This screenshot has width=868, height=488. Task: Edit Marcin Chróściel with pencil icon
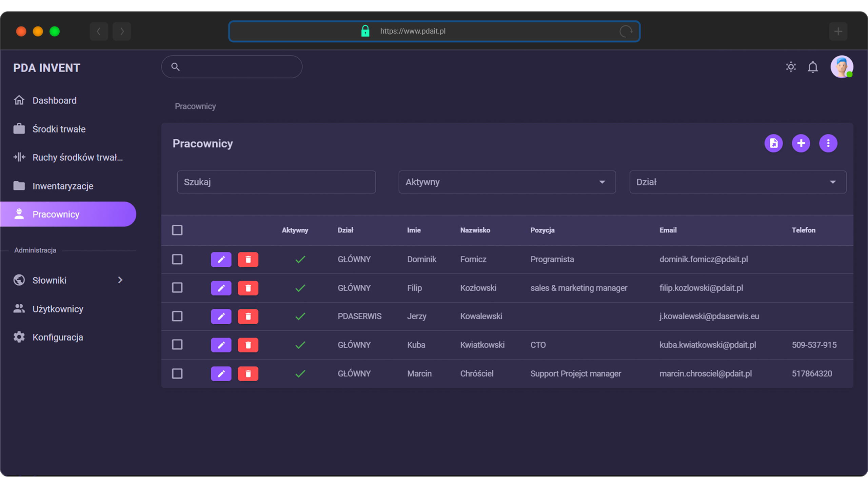221,374
